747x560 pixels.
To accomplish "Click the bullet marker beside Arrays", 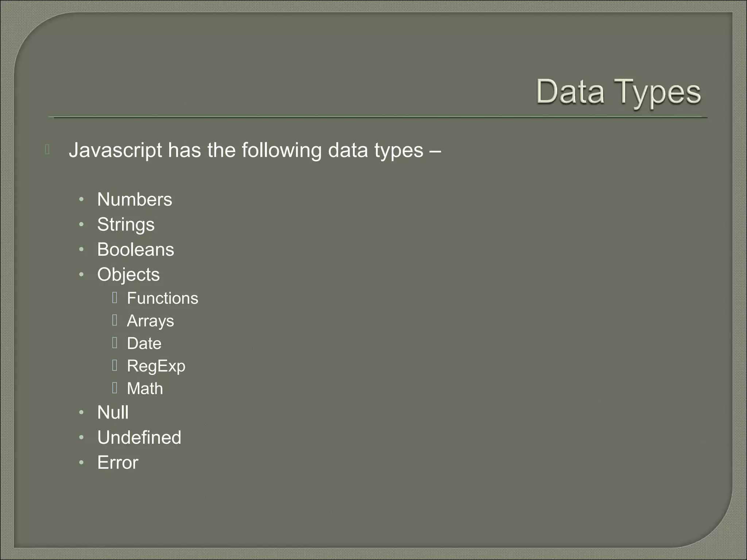I will tap(115, 320).
